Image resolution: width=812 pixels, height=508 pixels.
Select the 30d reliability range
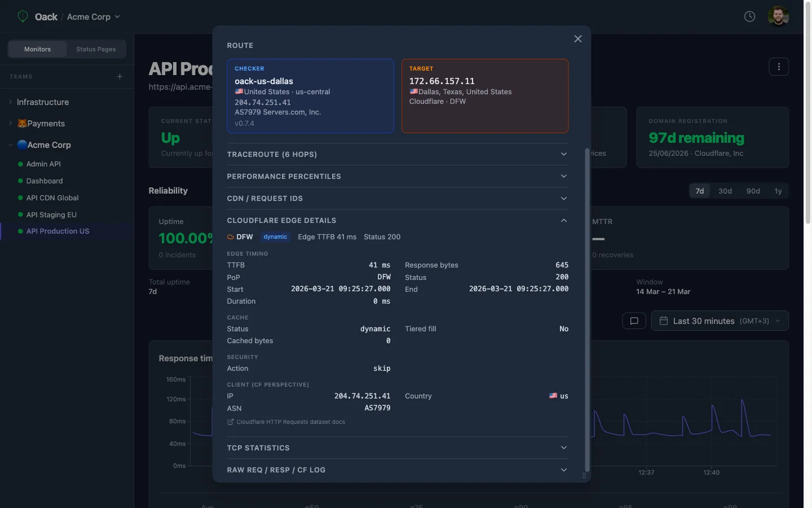pyautogui.click(x=725, y=191)
